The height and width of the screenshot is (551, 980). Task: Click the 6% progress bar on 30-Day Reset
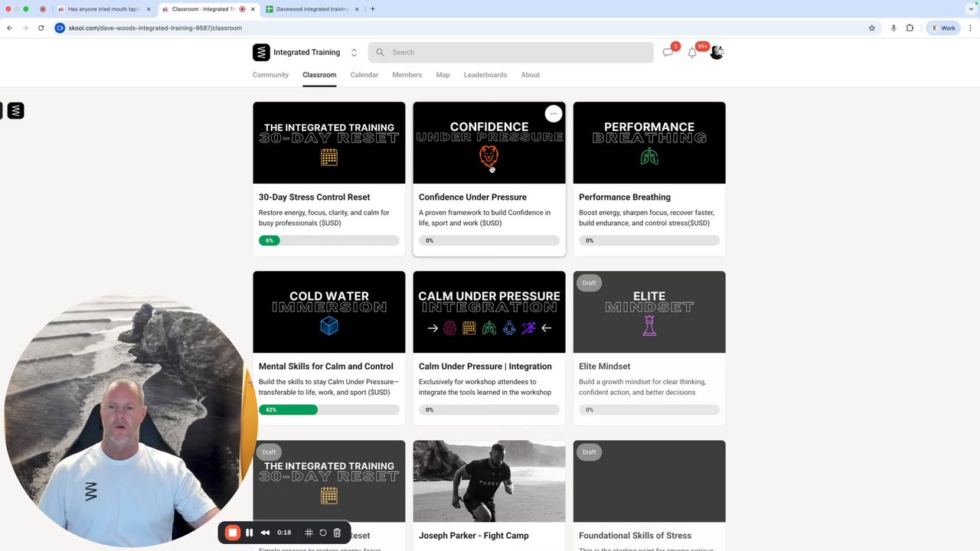coord(329,240)
